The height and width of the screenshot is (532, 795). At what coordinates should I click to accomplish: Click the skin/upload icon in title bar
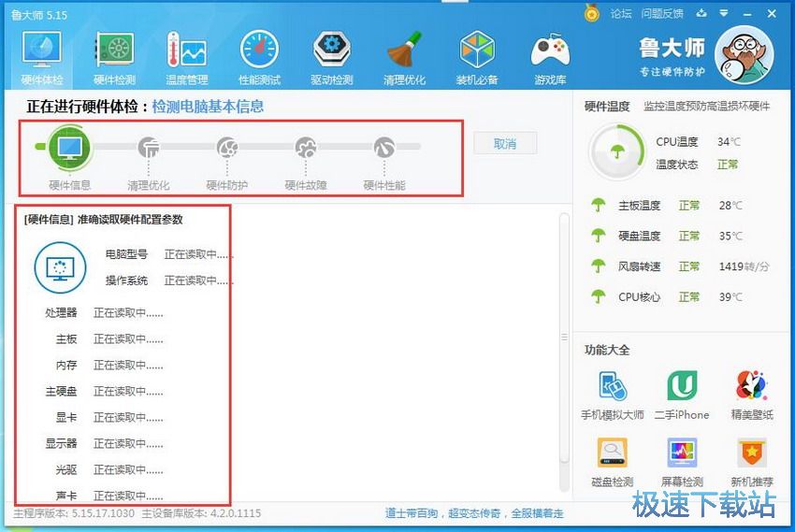(x=701, y=13)
